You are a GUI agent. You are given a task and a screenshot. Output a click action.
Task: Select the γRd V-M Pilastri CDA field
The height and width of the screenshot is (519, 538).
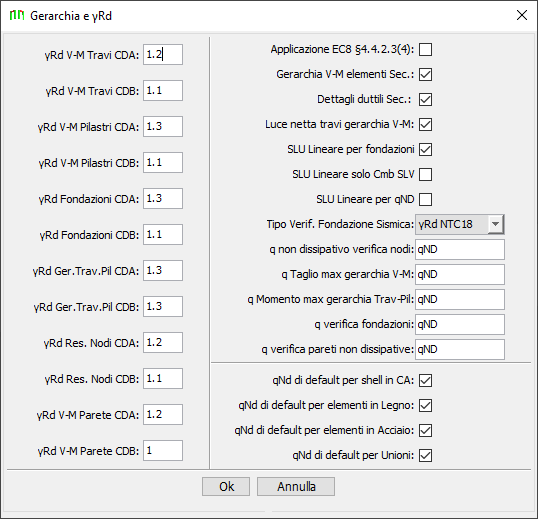pyautogui.click(x=163, y=127)
